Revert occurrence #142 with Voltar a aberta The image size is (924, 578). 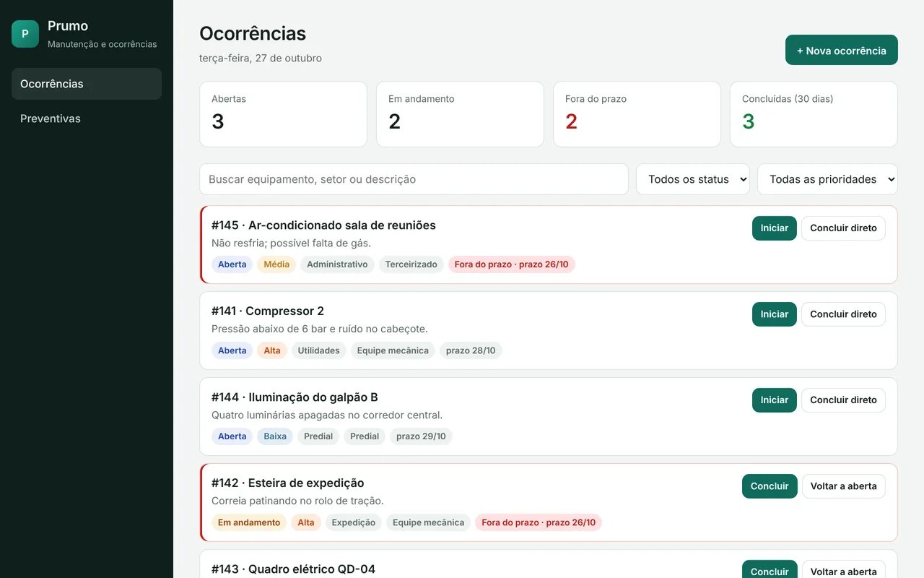[844, 486]
